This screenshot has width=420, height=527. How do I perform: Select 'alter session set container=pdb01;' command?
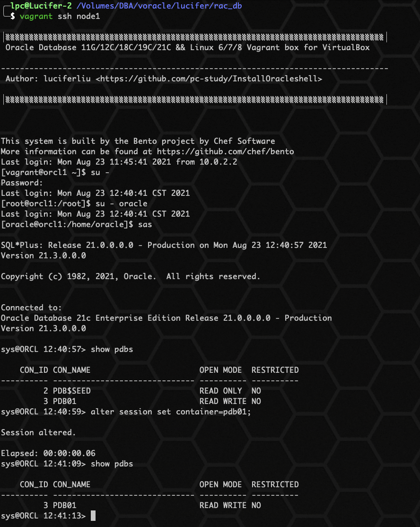pyautogui.click(x=171, y=412)
